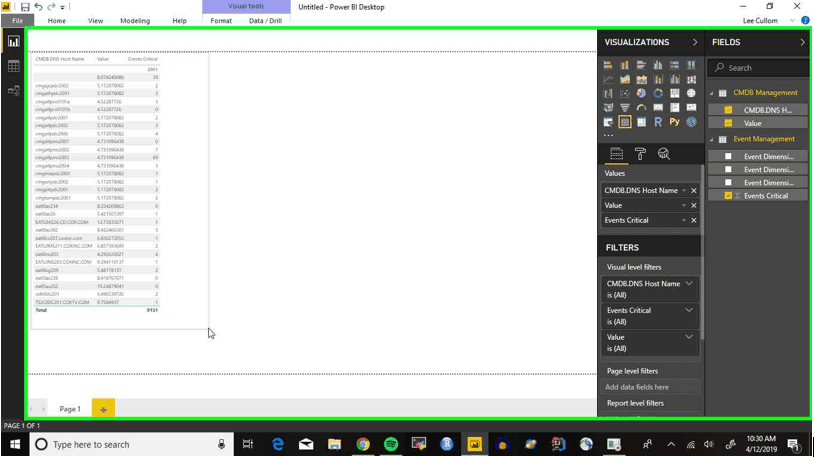
Task: Open the Format ribbon tab
Action: point(221,21)
